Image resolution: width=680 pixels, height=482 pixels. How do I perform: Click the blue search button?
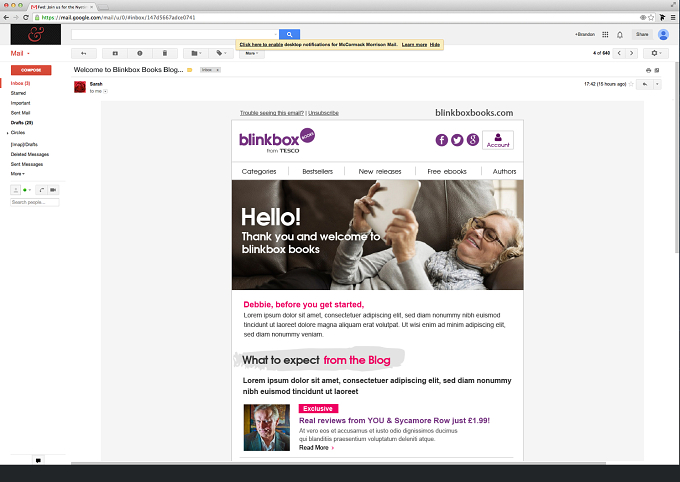(x=289, y=34)
